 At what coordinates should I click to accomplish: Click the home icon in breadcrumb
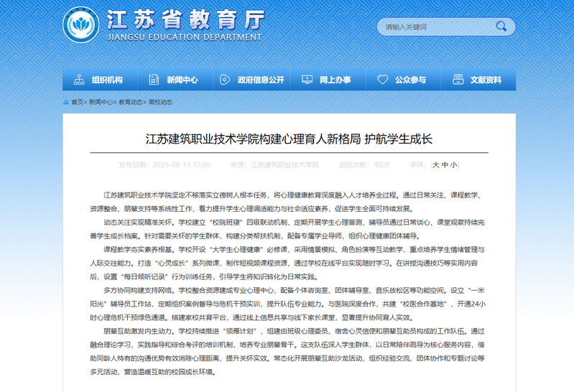66,103
